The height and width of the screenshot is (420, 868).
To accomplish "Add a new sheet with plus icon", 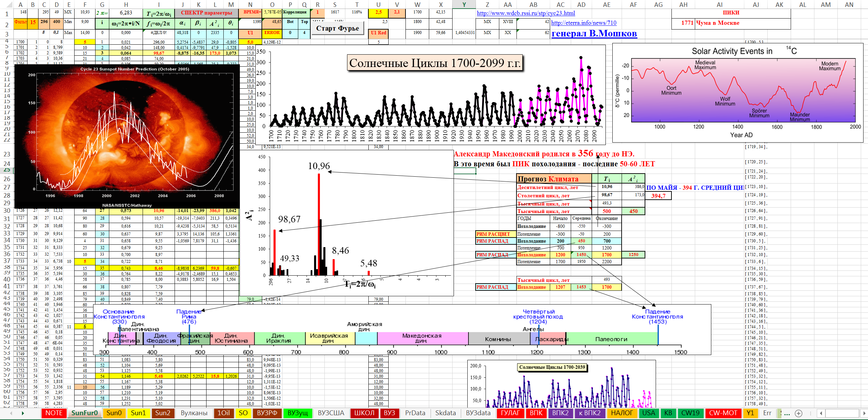I will click(798, 413).
